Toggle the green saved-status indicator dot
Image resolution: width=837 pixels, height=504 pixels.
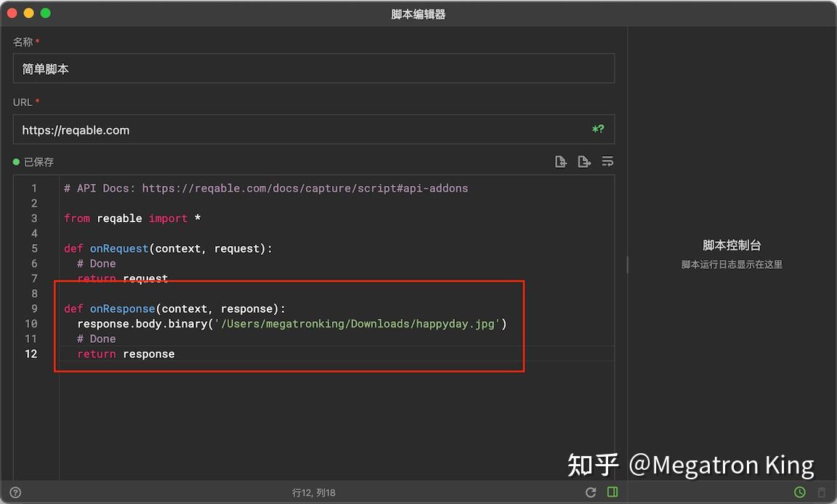point(16,162)
